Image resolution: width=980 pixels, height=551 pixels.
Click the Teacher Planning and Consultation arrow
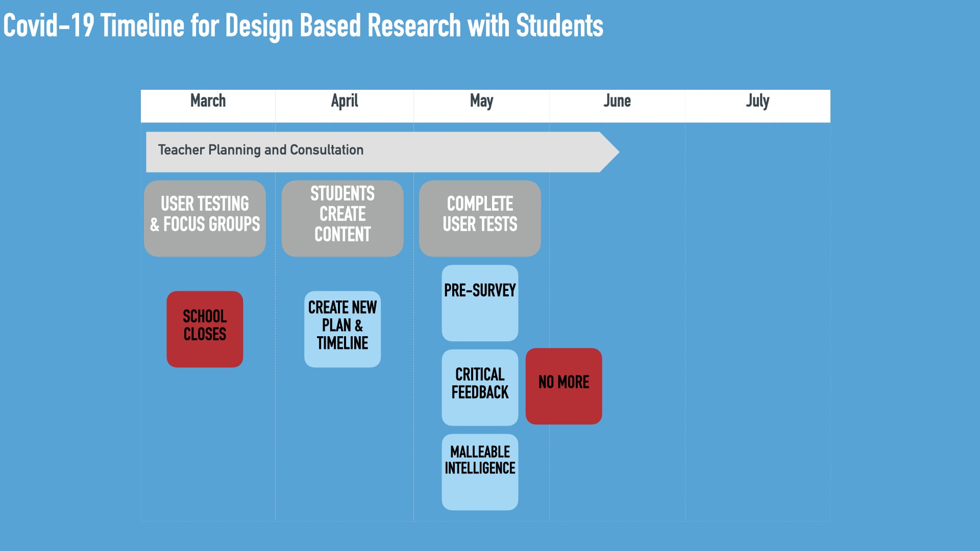pyautogui.click(x=382, y=152)
